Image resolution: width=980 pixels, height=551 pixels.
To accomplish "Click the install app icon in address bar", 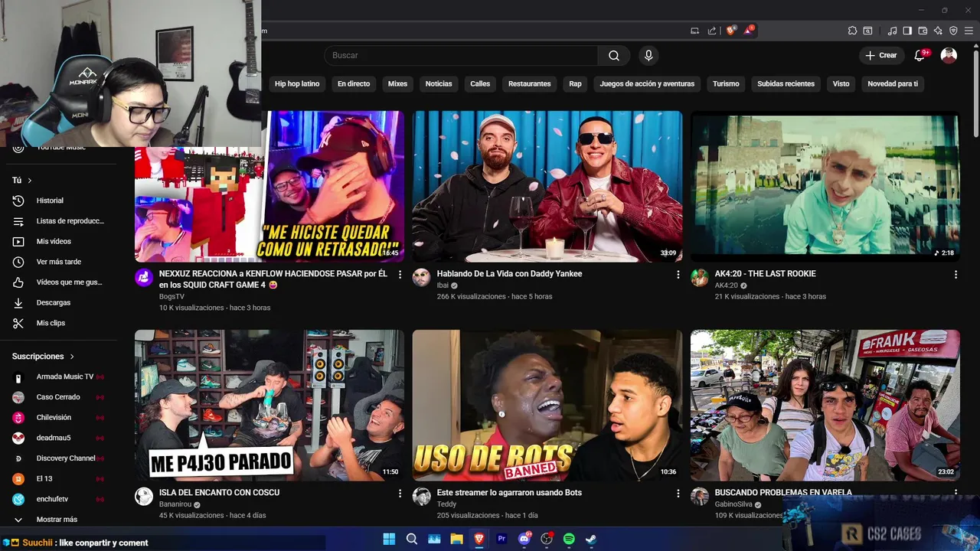I will [x=695, y=31].
